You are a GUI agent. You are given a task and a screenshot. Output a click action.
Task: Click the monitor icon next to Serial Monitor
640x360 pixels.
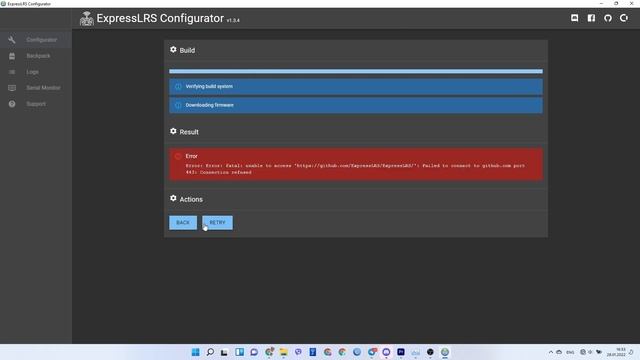coord(12,88)
